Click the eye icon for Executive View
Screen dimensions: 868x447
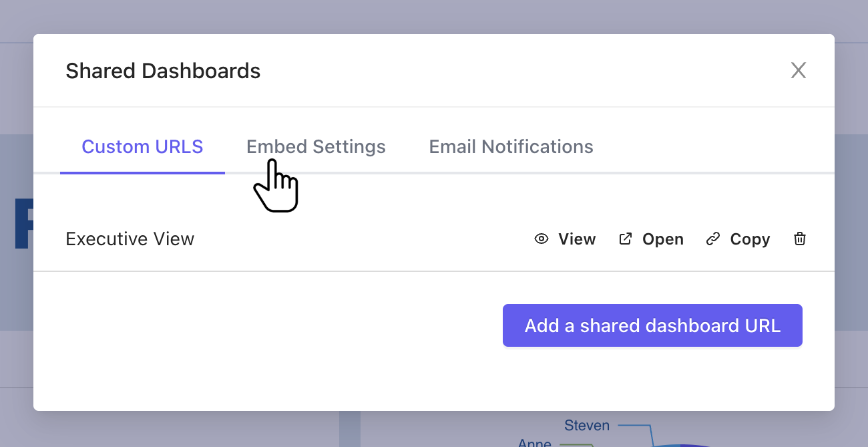[541, 239]
